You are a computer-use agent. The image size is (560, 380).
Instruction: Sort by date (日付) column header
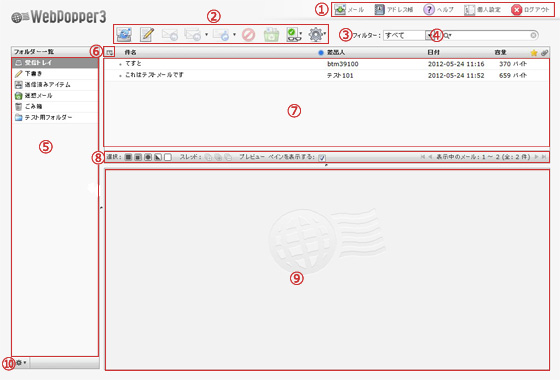point(433,52)
